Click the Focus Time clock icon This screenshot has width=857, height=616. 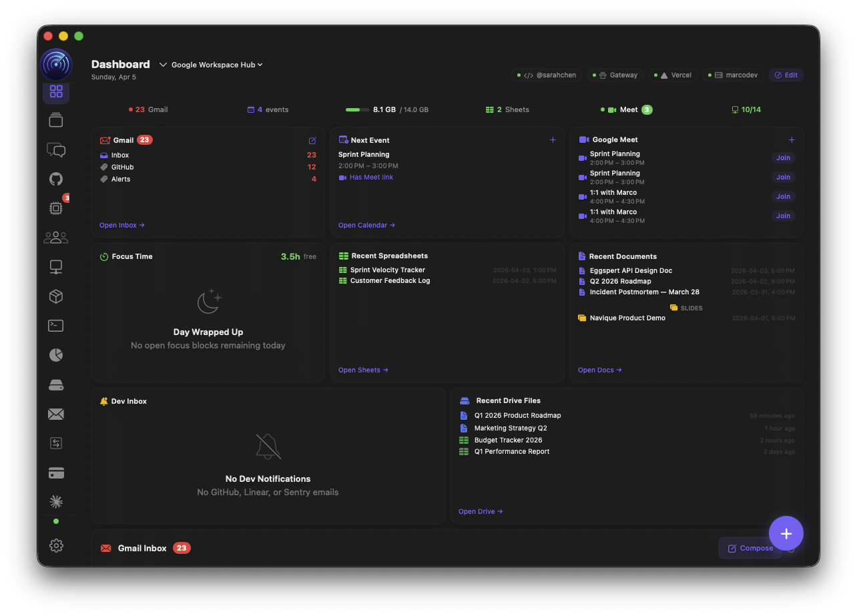(104, 256)
